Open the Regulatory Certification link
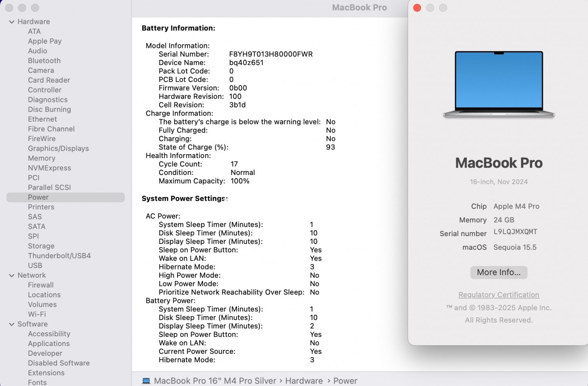The width and height of the screenshot is (588, 386). (x=499, y=295)
